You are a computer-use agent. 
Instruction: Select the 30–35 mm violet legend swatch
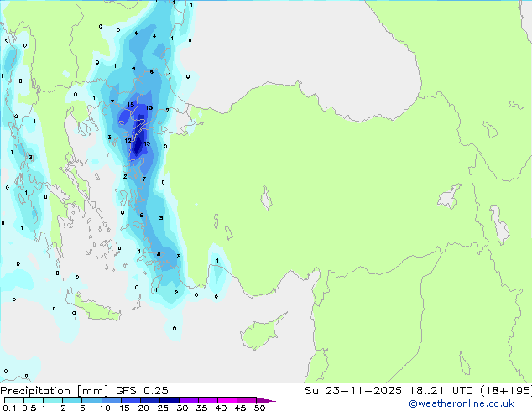[189, 400]
